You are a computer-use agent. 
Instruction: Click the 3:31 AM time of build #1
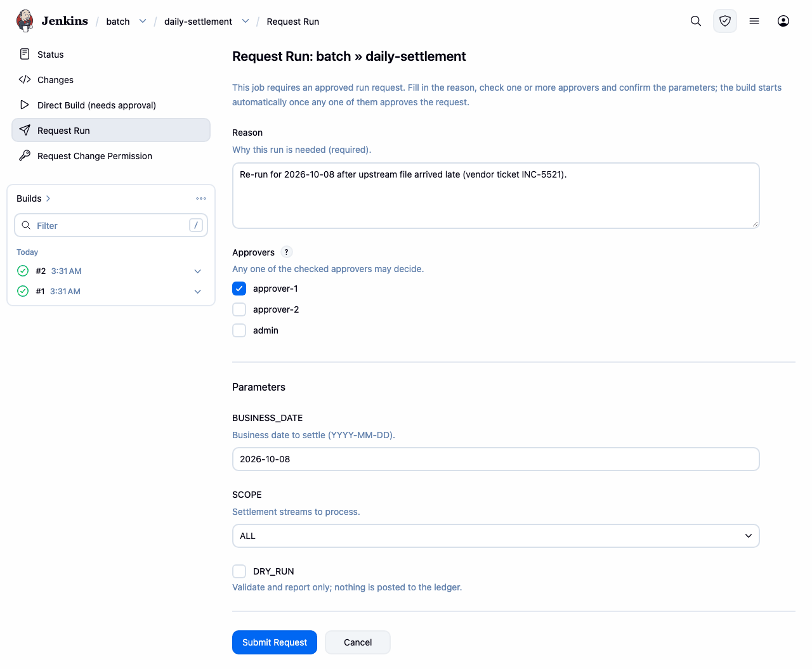pyautogui.click(x=65, y=292)
